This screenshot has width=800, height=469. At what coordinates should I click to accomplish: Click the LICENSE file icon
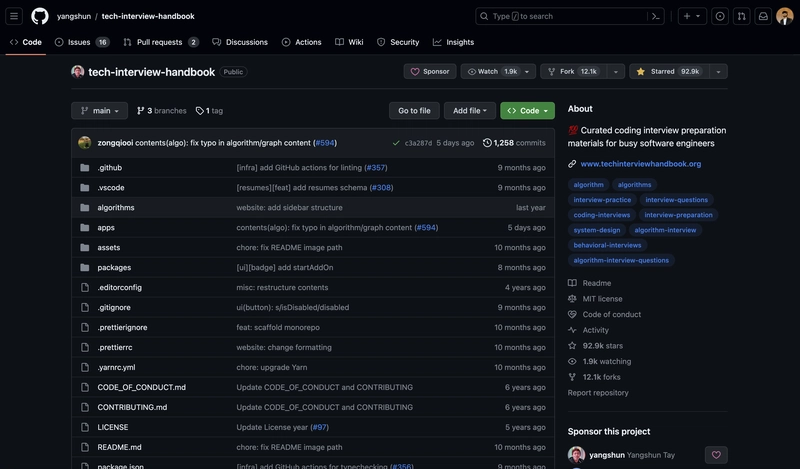point(85,428)
